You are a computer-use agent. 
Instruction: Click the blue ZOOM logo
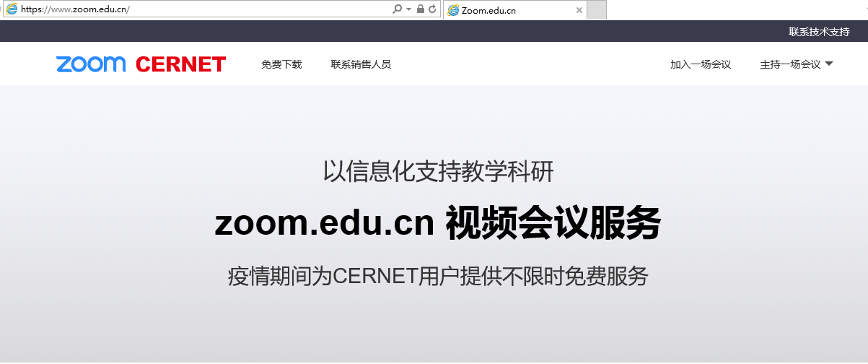pos(91,64)
